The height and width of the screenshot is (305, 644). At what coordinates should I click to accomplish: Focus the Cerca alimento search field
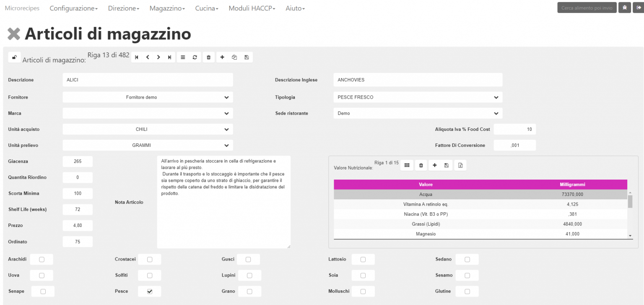point(587,8)
